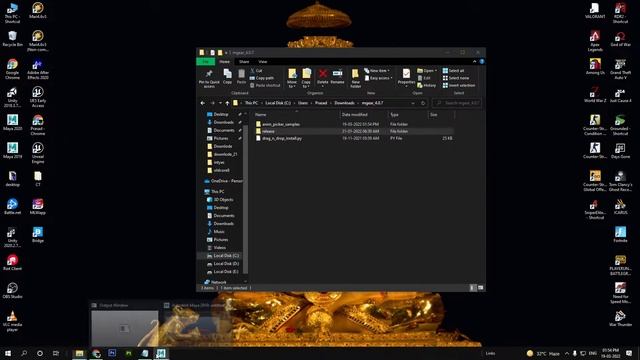Open 3D Objects in the navigation pane
Image resolution: width=640 pixels, height=360 pixels.
coord(223,200)
